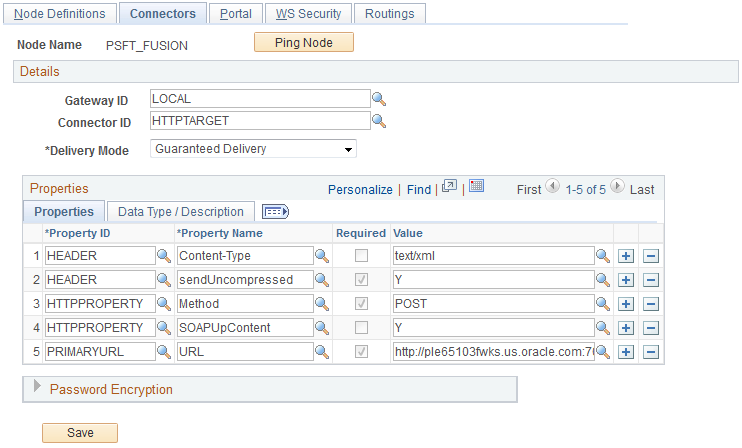Open value lookup for URL row
This screenshot has width=742, height=448.
[603, 352]
